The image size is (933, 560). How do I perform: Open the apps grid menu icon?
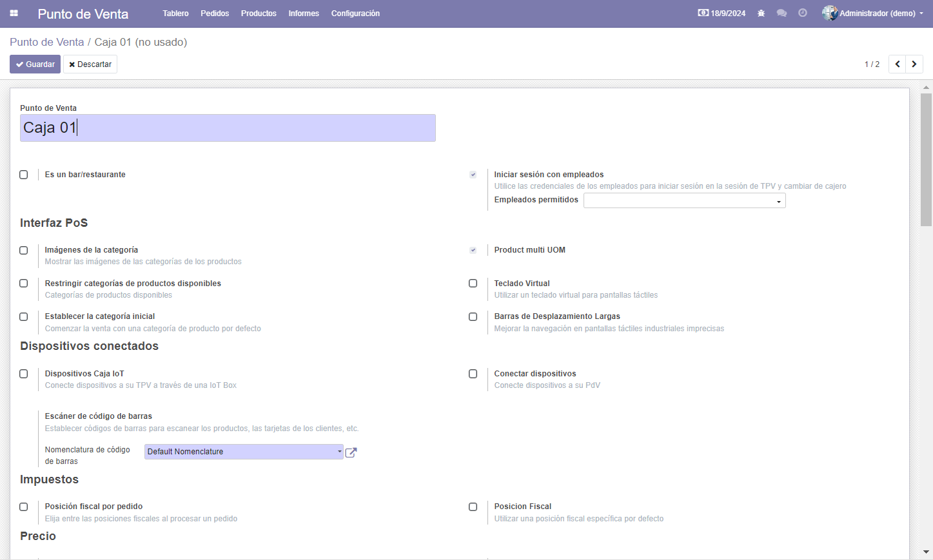click(14, 14)
